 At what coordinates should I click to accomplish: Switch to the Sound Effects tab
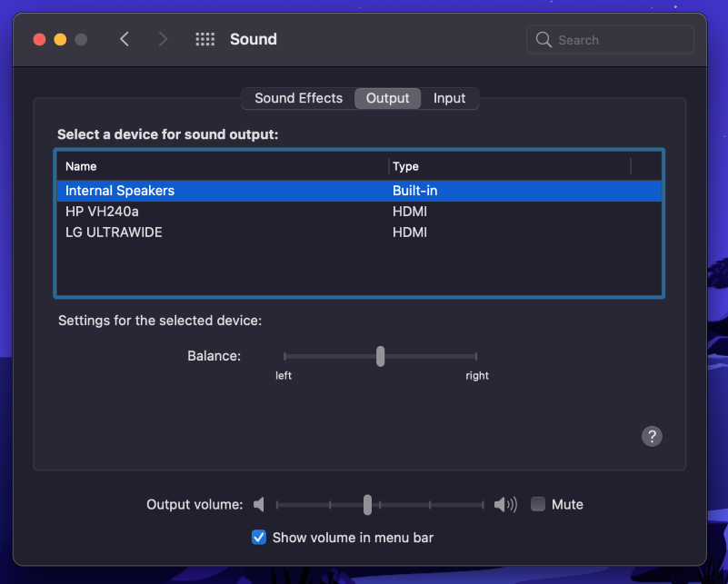298,98
